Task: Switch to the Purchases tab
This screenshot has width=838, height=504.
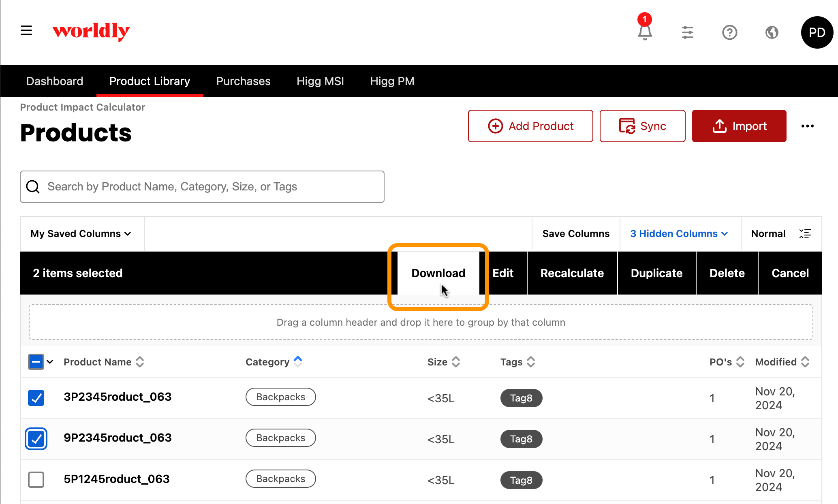Action: pyautogui.click(x=243, y=81)
